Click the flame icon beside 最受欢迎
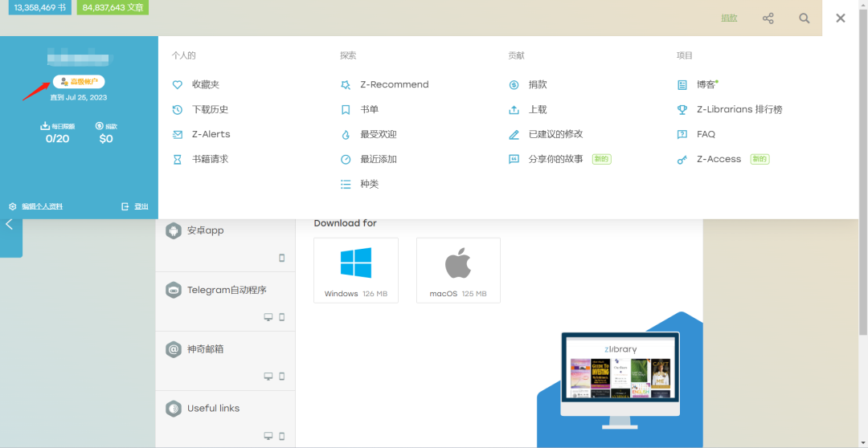 (x=346, y=134)
